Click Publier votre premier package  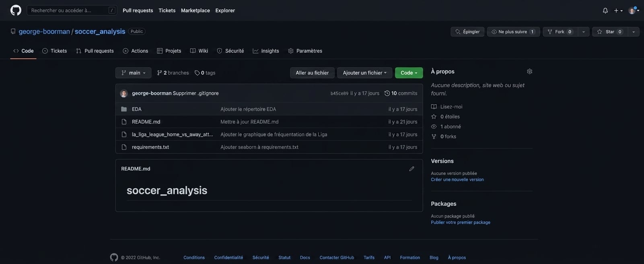tap(461, 222)
